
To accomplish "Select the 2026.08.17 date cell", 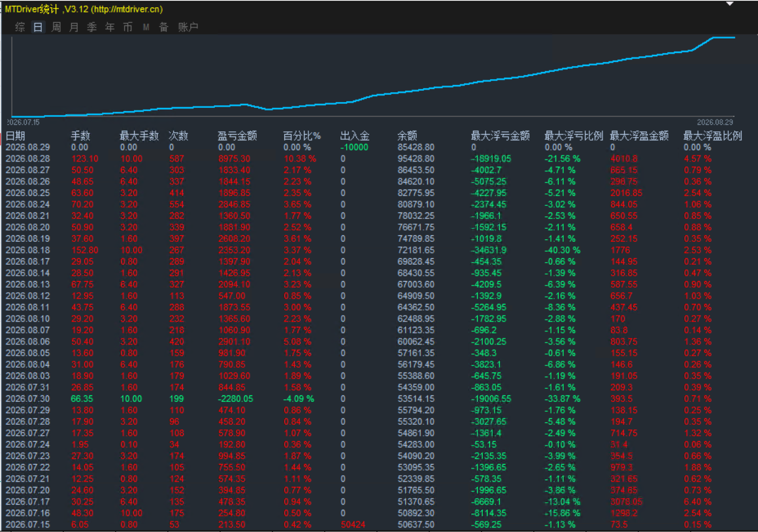I will (x=28, y=261).
